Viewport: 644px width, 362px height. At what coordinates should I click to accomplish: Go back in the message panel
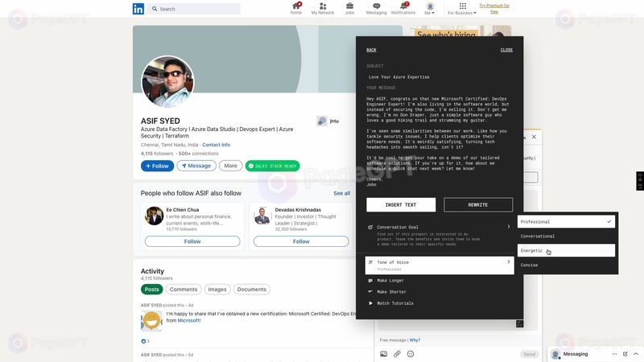[x=371, y=50]
